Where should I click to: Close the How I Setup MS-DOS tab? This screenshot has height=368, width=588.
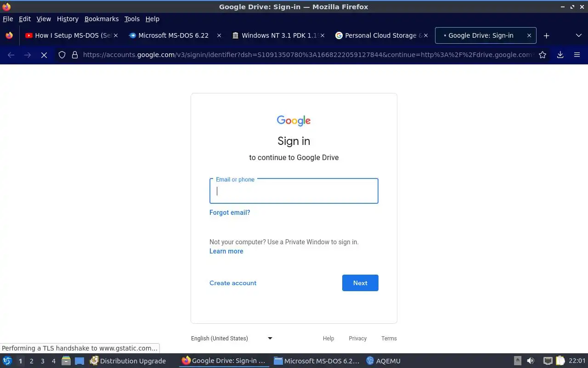point(116,35)
